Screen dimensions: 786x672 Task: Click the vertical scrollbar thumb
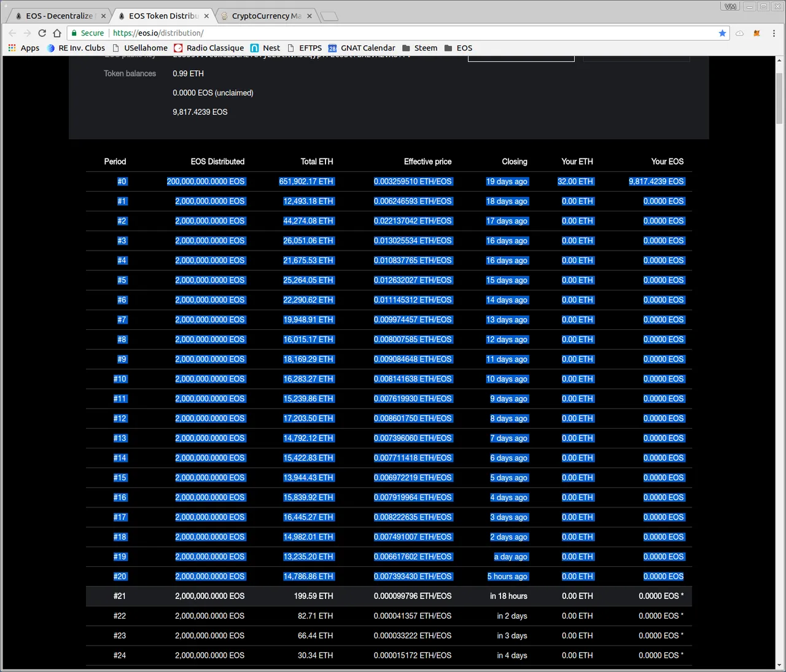[x=779, y=98]
